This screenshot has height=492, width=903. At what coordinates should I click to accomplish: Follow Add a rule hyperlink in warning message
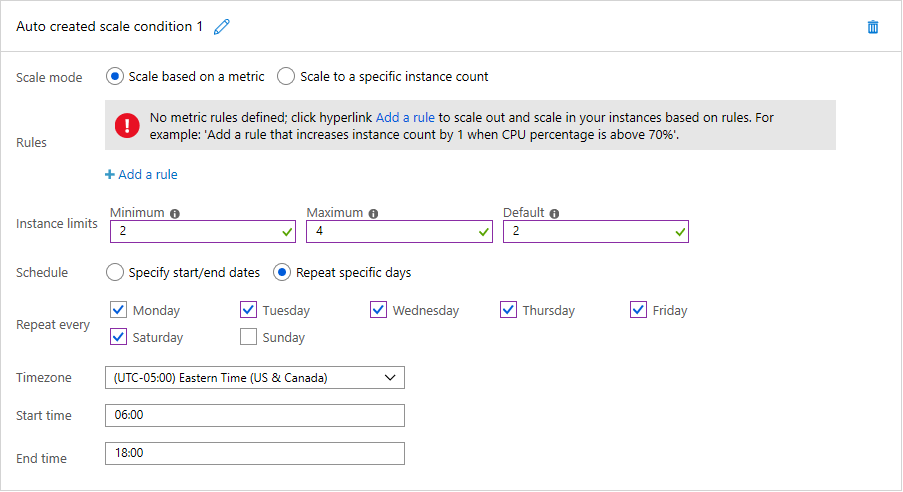coord(405,118)
